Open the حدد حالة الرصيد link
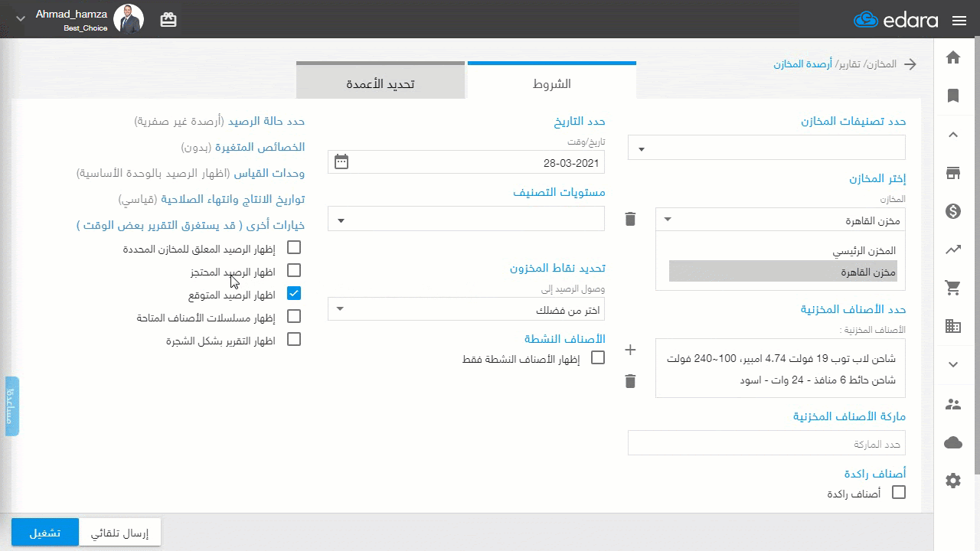This screenshot has height=551, width=980. click(266, 122)
